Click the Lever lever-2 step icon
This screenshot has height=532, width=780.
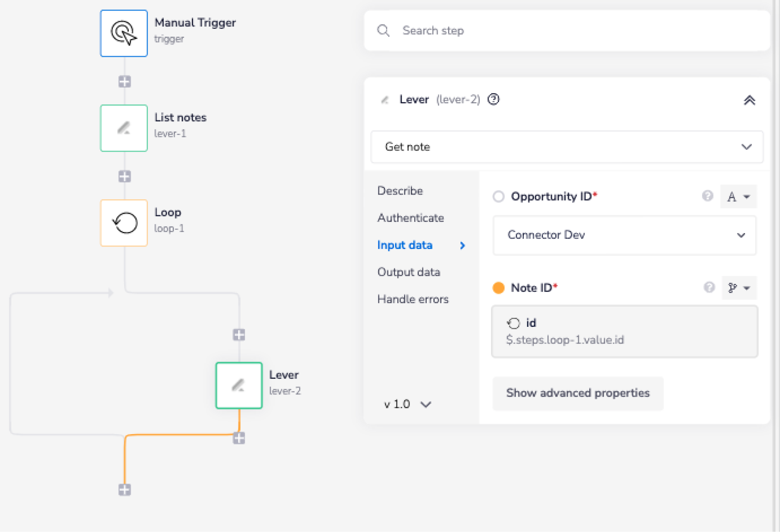(239, 385)
